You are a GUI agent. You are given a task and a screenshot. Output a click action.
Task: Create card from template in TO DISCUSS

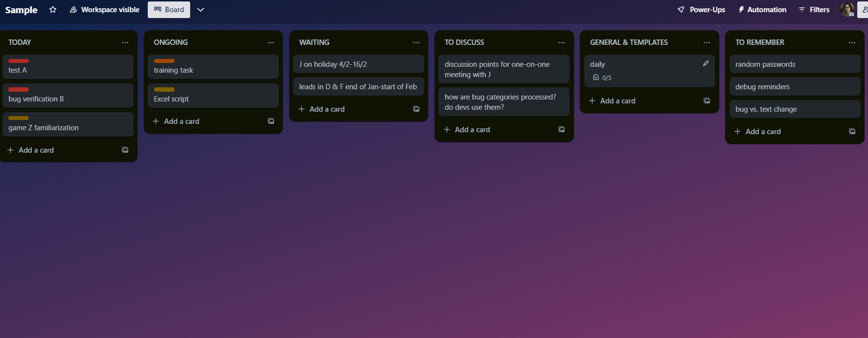[x=561, y=130]
